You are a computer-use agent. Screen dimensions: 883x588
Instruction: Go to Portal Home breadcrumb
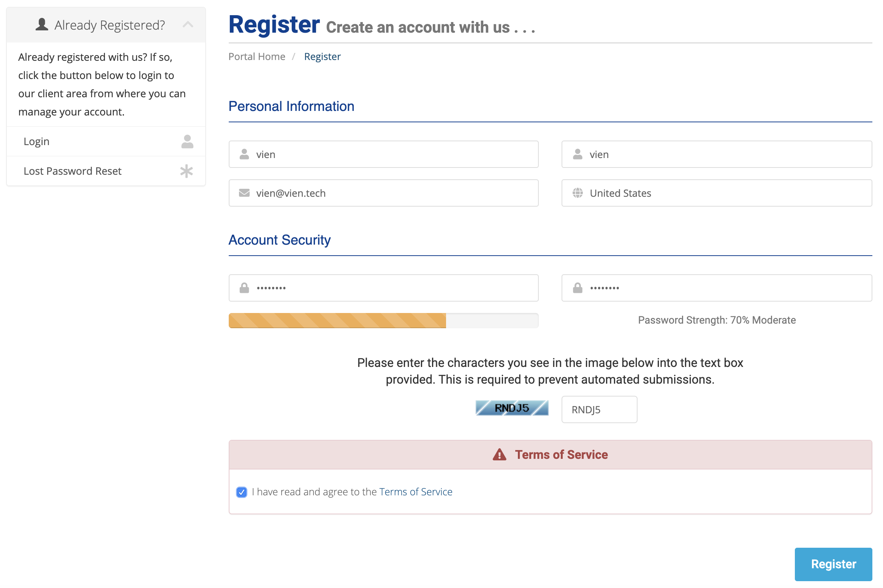pyautogui.click(x=257, y=57)
